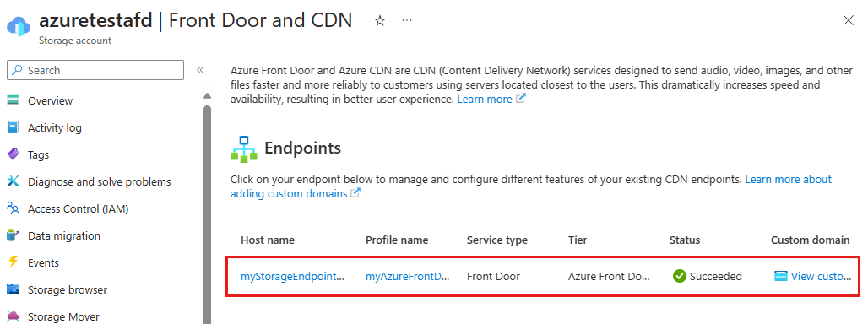Open the more options ellipsis menu
The image size is (868, 324).
pyautogui.click(x=407, y=20)
